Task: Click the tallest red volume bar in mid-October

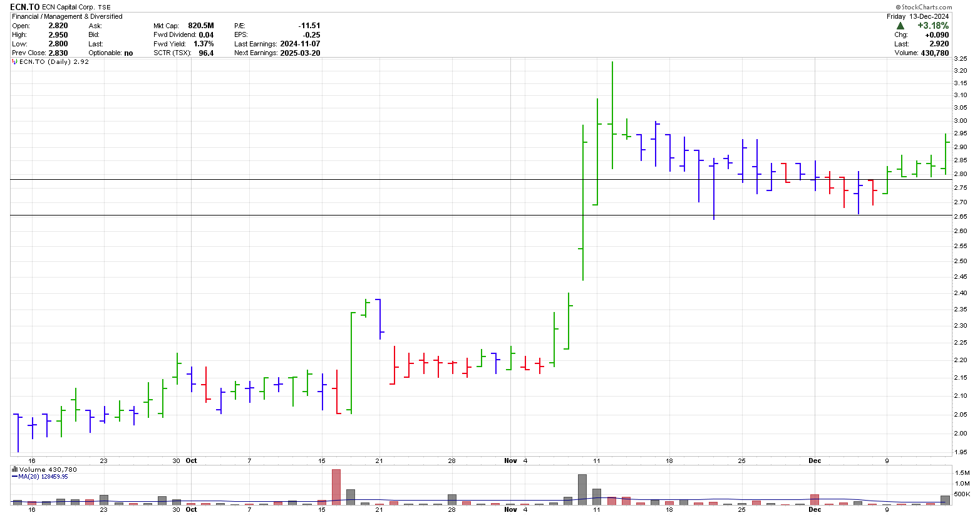Action: (336, 487)
